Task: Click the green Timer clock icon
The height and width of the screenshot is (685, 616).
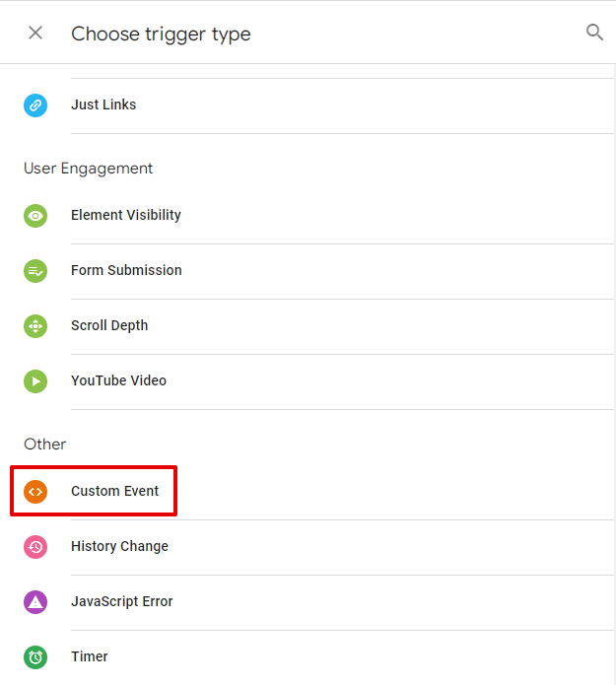Action: point(35,656)
